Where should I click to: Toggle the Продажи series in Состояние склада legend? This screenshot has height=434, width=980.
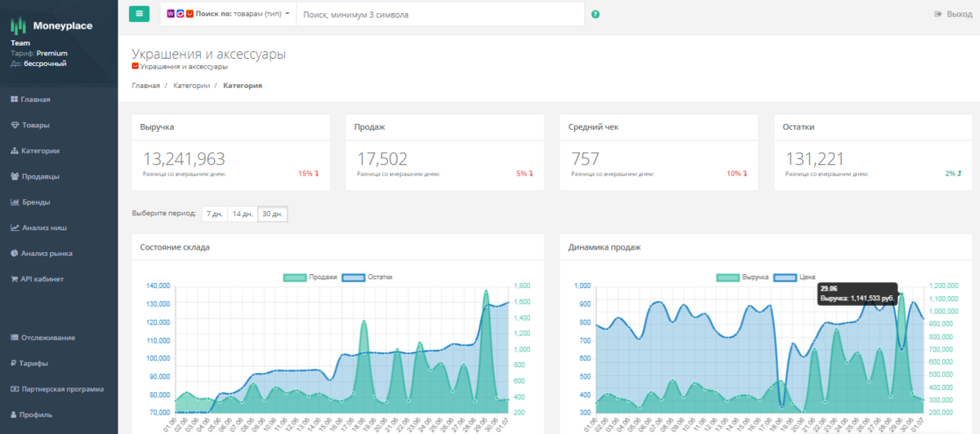tap(310, 277)
